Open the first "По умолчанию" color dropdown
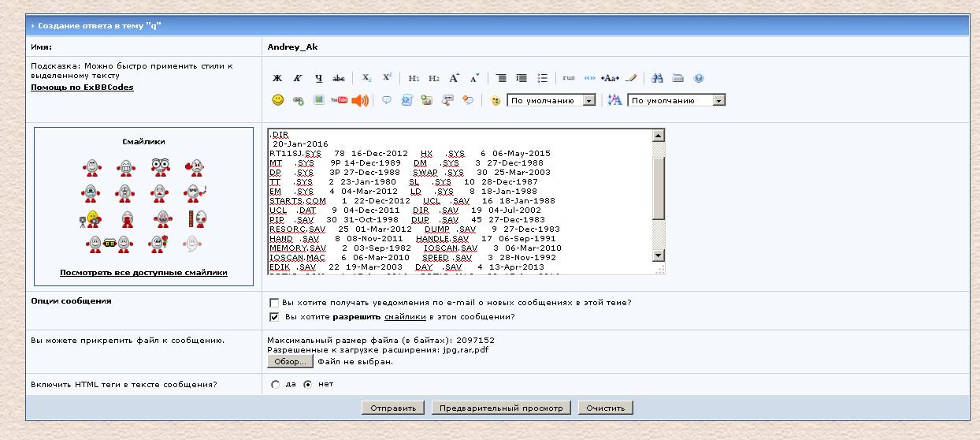The width and height of the screenshot is (980, 440). pyautogui.click(x=588, y=101)
